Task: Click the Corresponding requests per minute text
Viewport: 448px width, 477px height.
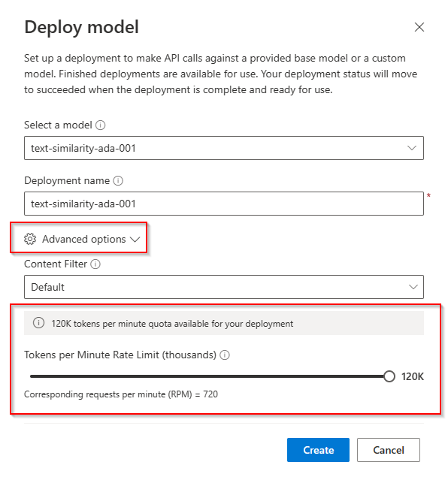Action: point(121,394)
